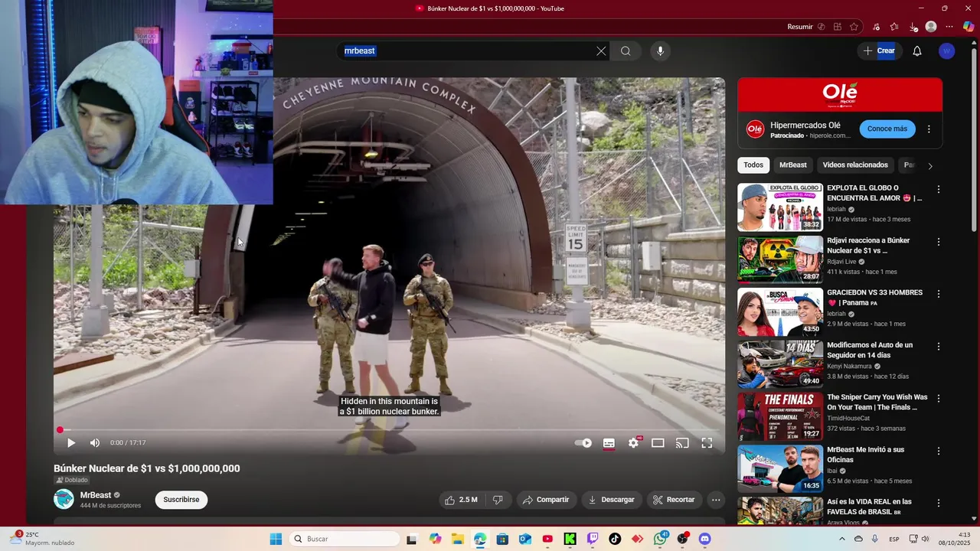Image resolution: width=980 pixels, height=551 pixels.
Task: Show more filter chips with right arrow
Action: point(930,165)
